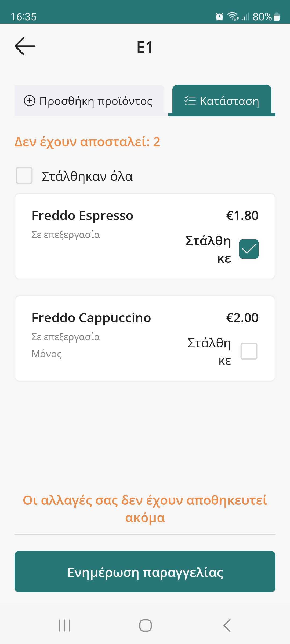
Task: Tap the E1 table title
Action: (145, 47)
